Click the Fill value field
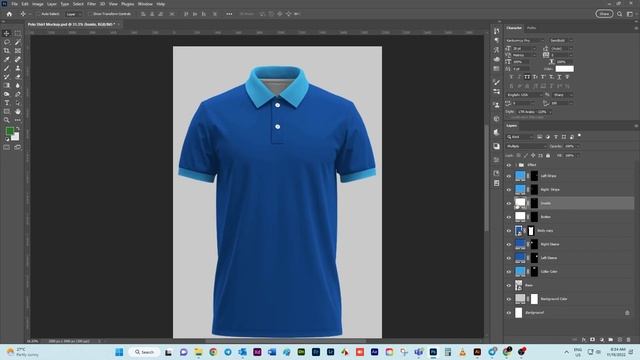Screen dimensions: 640x360 point(570,156)
